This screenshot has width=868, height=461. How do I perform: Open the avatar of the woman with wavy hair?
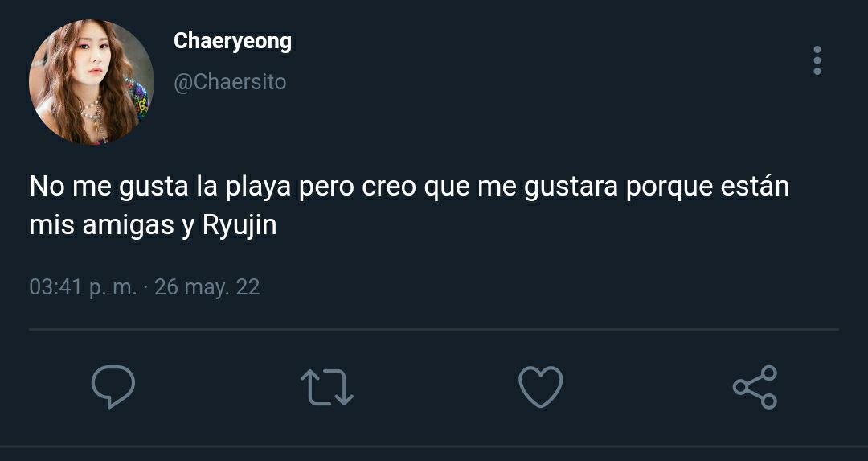[92, 82]
